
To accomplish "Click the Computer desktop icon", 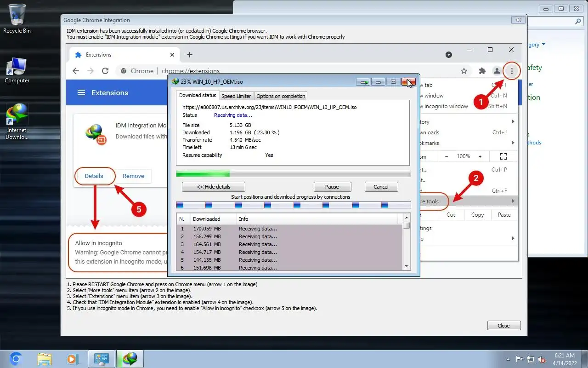I will (x=17, y=70).
